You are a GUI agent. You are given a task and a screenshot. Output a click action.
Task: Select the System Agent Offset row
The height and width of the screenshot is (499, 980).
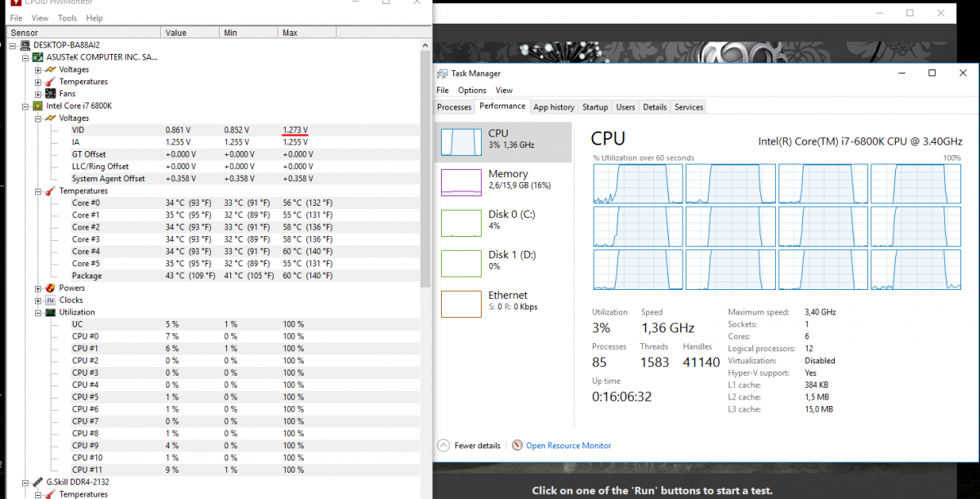pos(213,179)
